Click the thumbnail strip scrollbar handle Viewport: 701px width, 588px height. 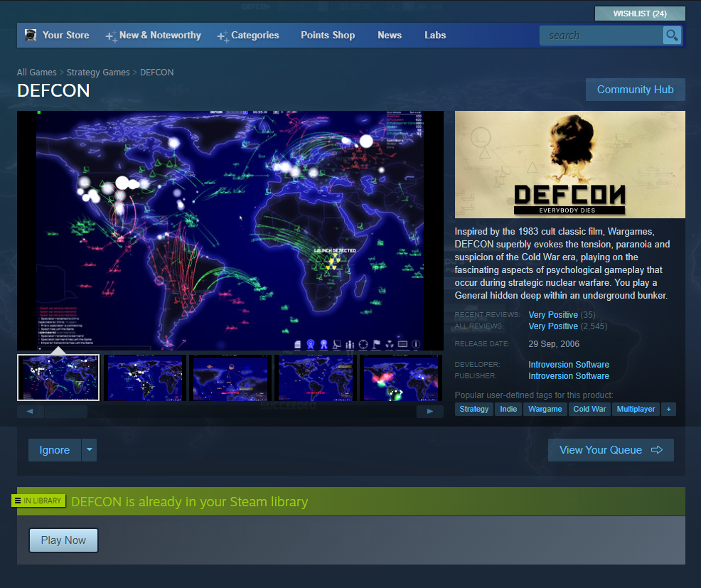pyautogui.click(x=65, y=411)
